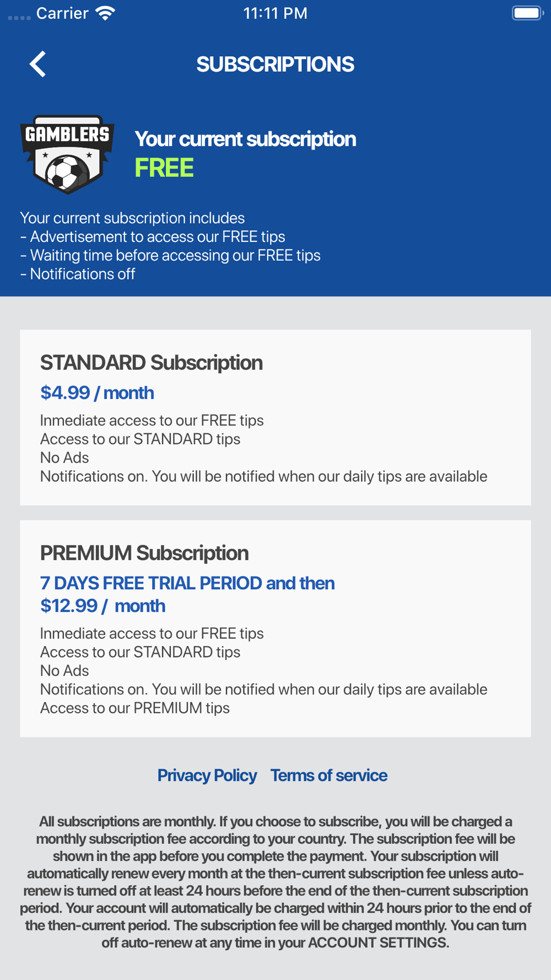Open the Privacy Policy link
This screenshot has width=551, height=980.
tap(207, 776)
